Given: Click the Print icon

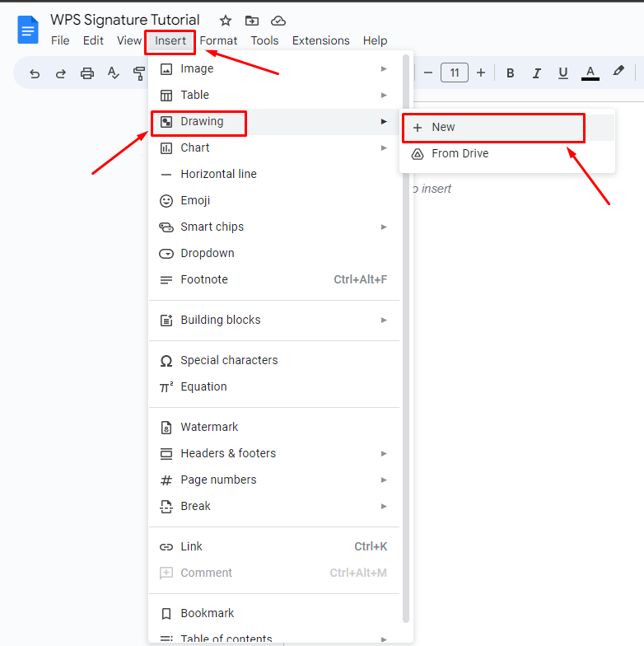Looking at the screenshot, I should [87, 73].
